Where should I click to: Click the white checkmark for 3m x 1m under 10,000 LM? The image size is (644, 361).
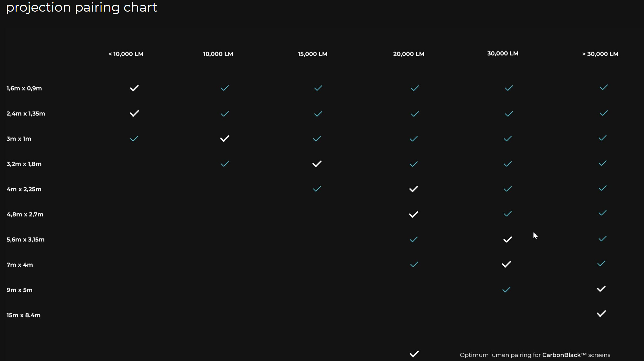[x=225, y=138]
